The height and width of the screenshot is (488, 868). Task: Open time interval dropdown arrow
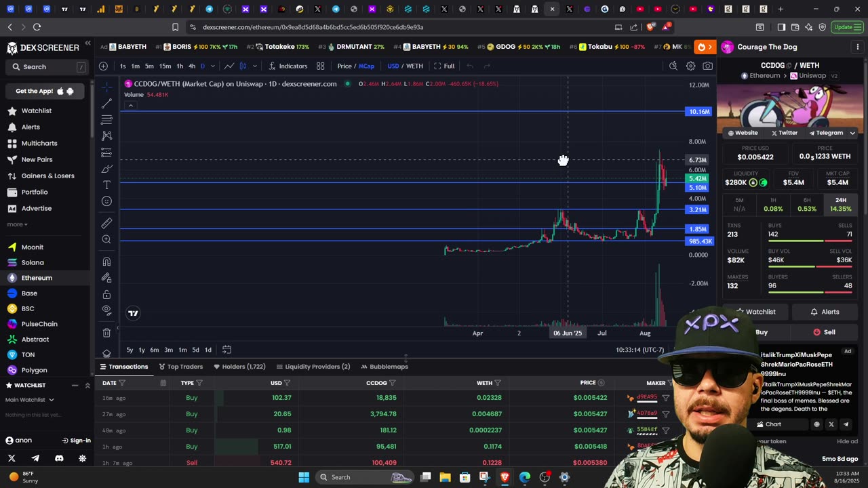[213, 66]
